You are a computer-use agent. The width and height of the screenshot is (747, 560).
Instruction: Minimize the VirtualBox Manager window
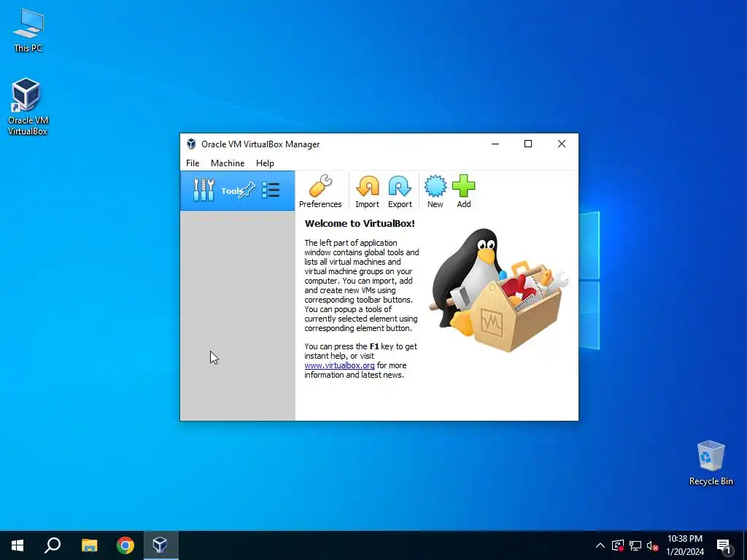(x=495, y=144)
